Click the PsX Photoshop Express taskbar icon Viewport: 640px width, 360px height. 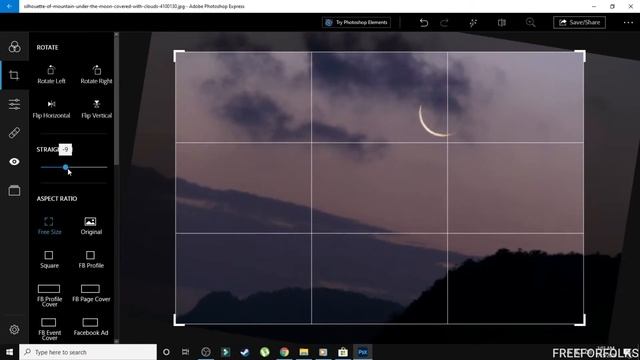362,352
